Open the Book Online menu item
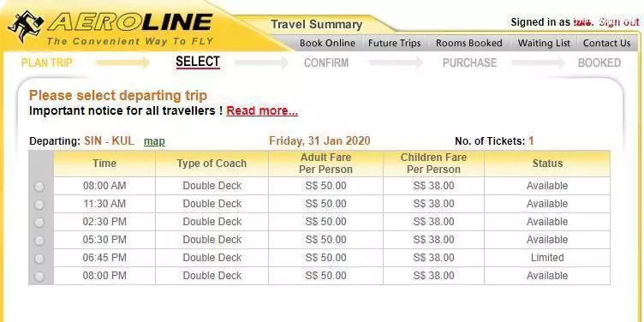 click(327, 43)
